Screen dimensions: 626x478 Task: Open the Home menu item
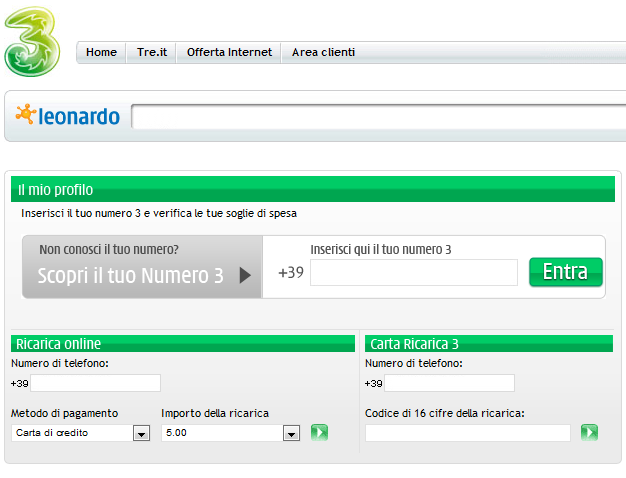pyautogui.click(x=101, y=52)
